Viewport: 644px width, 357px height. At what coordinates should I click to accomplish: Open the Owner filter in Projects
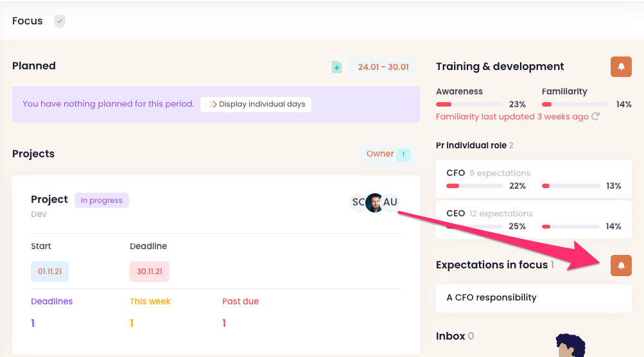[388, 154]
